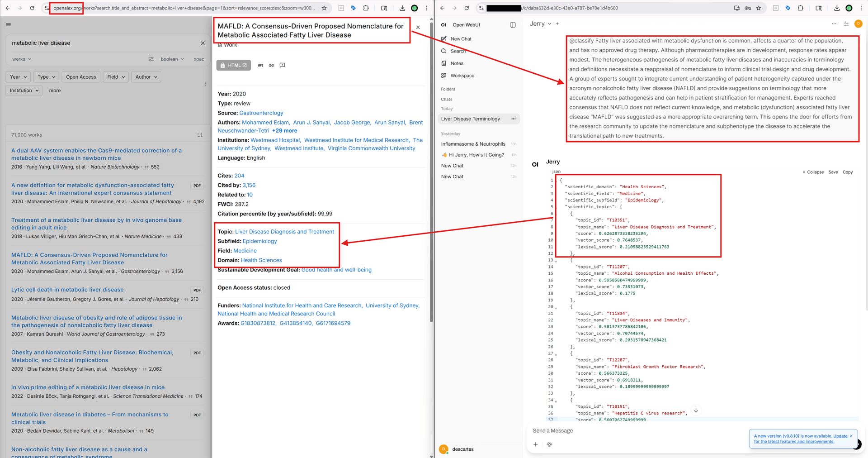Click PDF badge for 'A new definition' result
This screenshot has height=458, width=868.
tap(197, 186)
